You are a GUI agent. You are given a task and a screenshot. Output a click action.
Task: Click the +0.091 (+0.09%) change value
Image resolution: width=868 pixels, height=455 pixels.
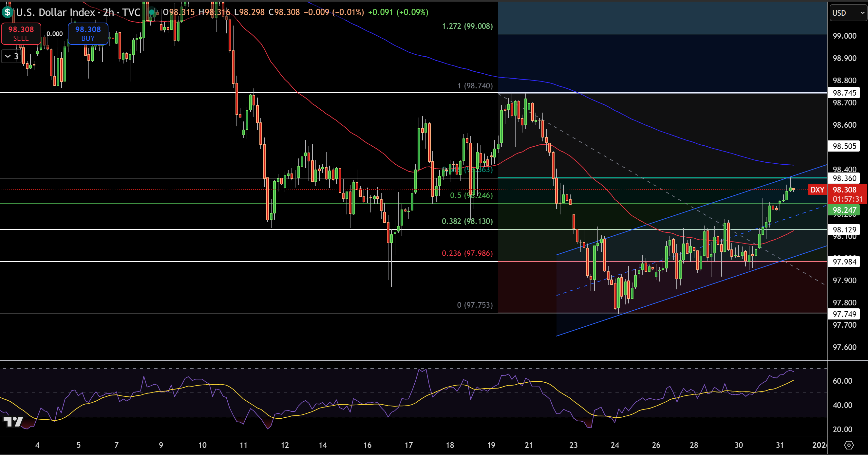tap(398, 12)
